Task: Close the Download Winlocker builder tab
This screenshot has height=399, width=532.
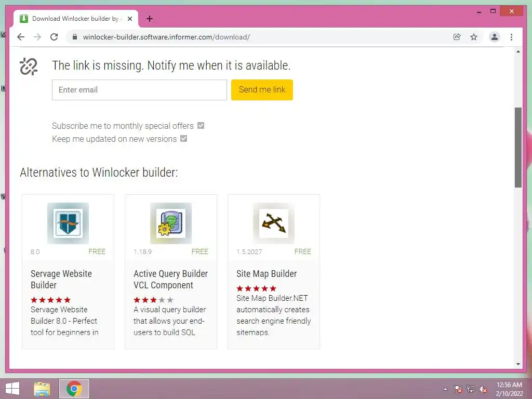Action: [129, 19]
